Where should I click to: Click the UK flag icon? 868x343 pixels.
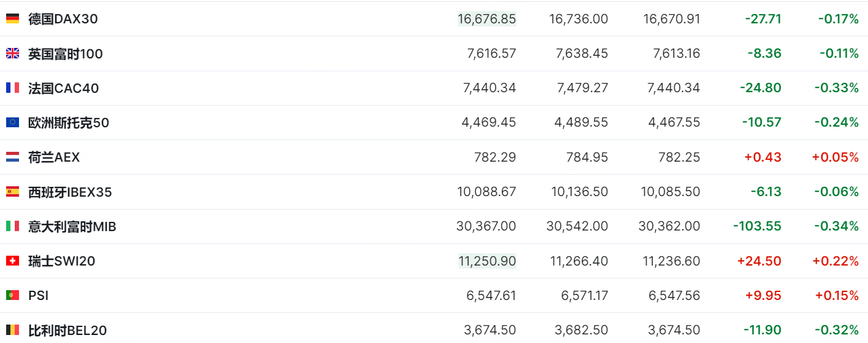tap(12, 53)
